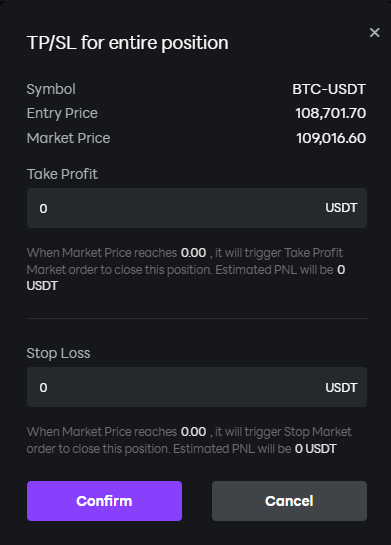
Task: Focus the Stop Loss price input field
Action: [x=197, y=387]
